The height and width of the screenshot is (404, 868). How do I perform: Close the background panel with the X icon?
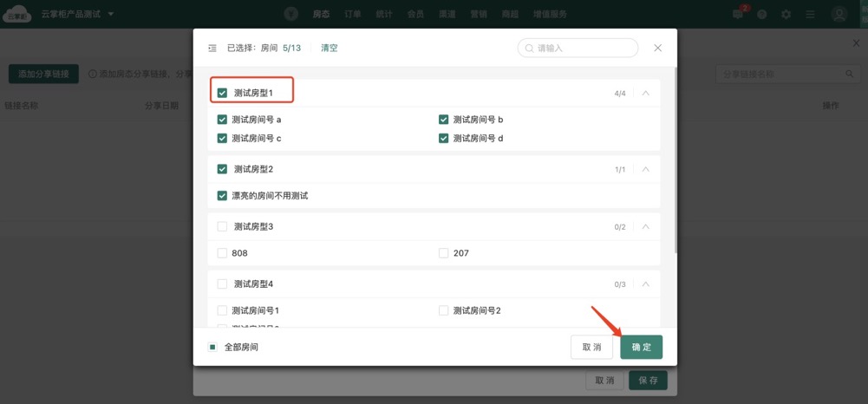857,43
